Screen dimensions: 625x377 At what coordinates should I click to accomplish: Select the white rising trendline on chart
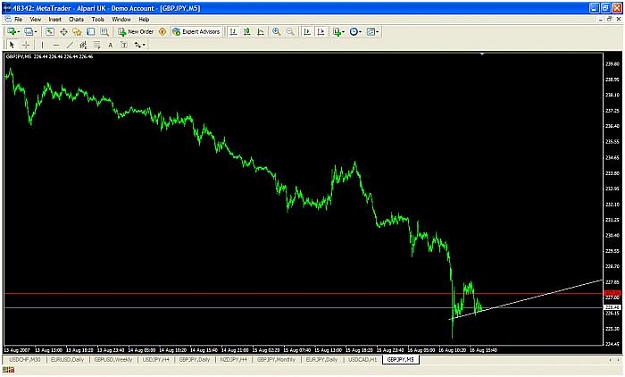[x=526, y=300]
